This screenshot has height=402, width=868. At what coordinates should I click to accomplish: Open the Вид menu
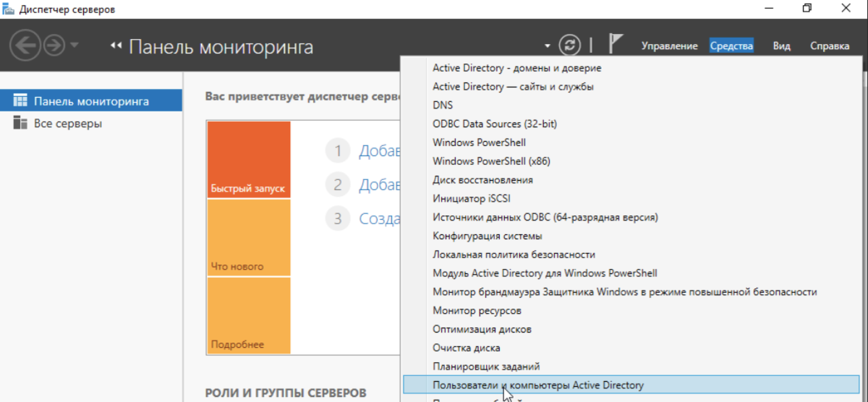point(781,46)
